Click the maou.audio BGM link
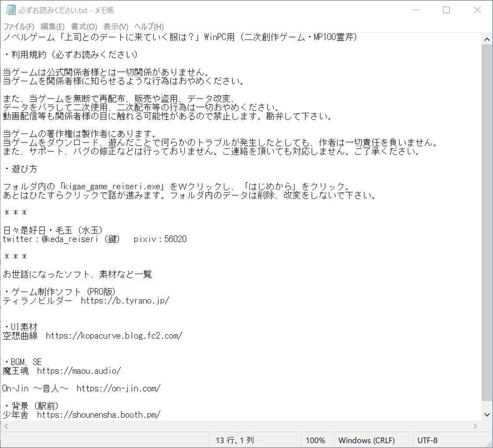 point(78,371)
